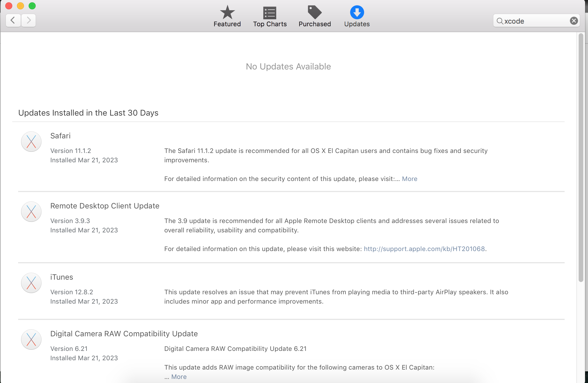Screen dimensions: 588x383
Task: Click the Updates download arrow icon
Action: click(x=357, y=13)
